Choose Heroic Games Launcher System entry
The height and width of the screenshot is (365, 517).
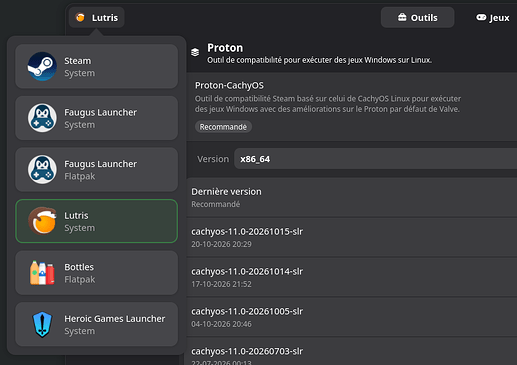pyautogui.click(x=96, y=324)
